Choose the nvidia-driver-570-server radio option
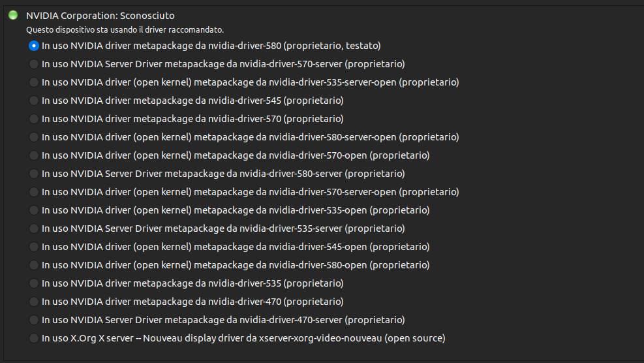This screenshot has width=644, height=363. [34, 64]
